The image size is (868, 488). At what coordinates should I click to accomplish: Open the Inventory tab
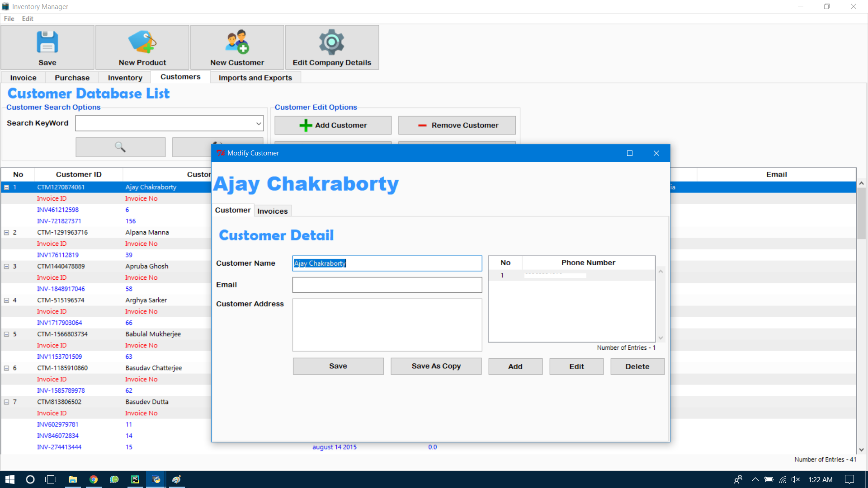[125, 78]
